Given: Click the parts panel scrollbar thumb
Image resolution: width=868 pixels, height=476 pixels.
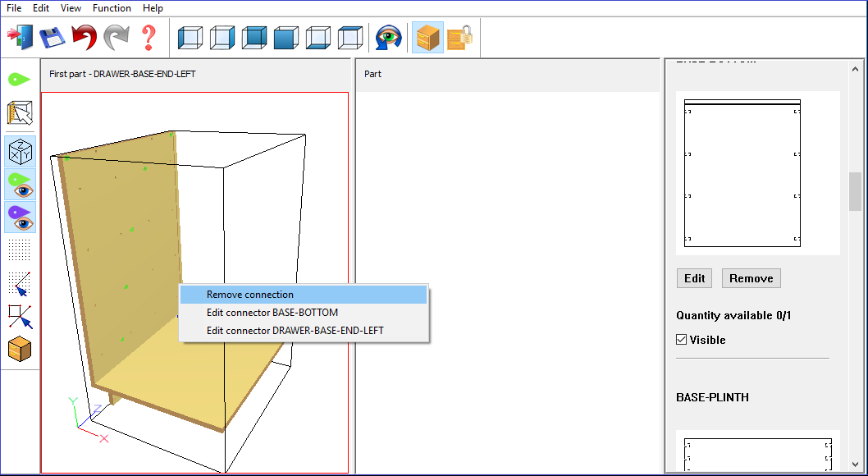Looking at the screenshot, I should [855, 191].
